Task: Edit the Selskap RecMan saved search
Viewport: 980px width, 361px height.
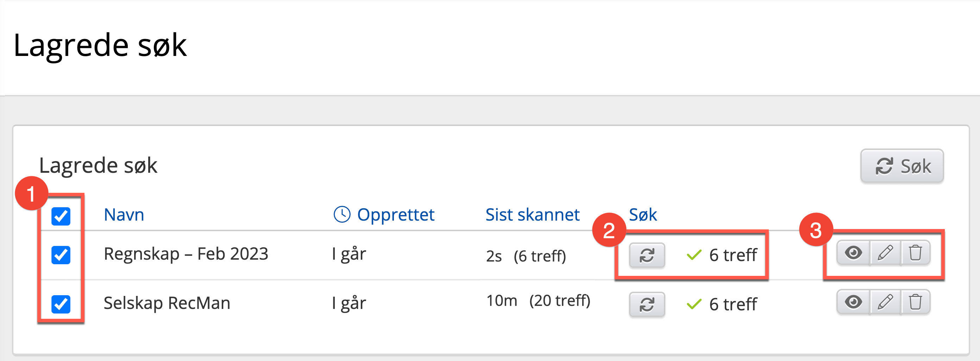Action: click(x=885, y=302)
